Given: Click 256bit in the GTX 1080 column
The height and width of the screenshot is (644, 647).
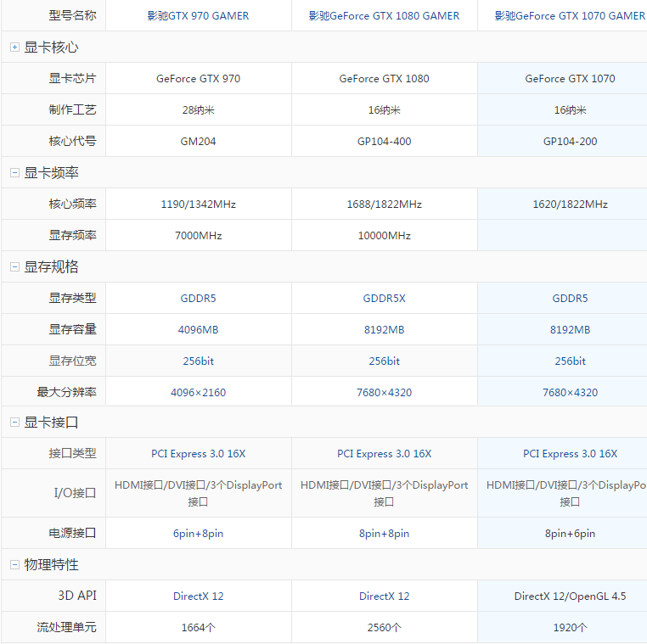Looking at the screenshot, I should pyautogui.click(x=384, y=361).
